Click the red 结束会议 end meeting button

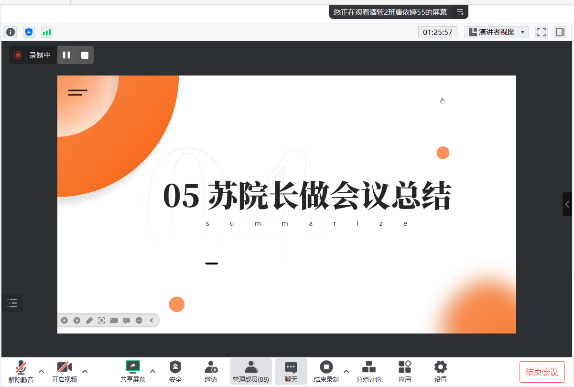542,372
